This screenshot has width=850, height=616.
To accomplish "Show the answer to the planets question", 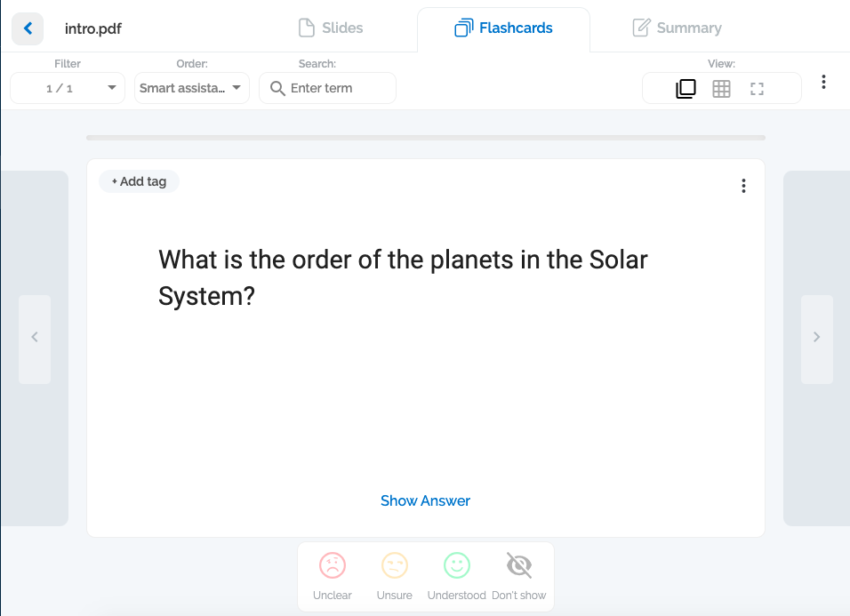I will [x=425, y=500].
